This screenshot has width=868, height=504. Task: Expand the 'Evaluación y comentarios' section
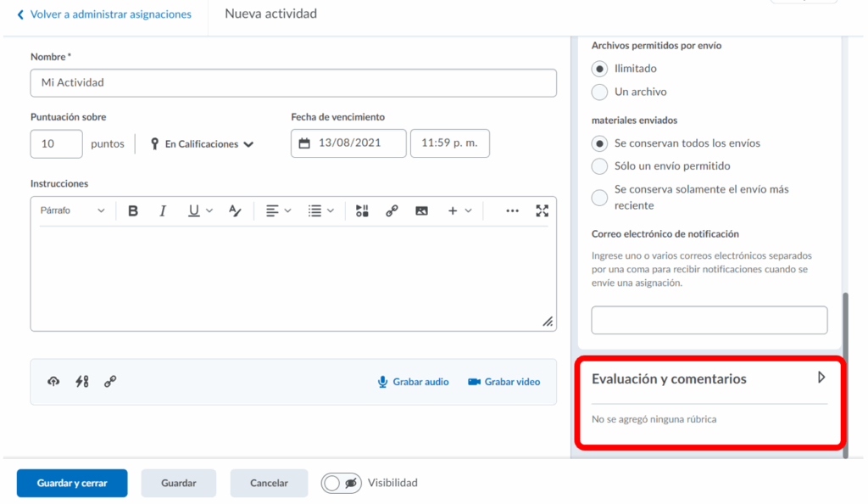(821, 378)
